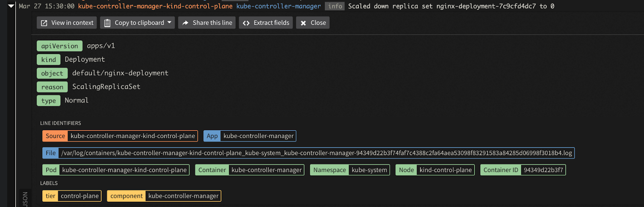Close the log line detail panel
Image resolution: width=644 pixels, height=207 pixels.
pos(313,23)
